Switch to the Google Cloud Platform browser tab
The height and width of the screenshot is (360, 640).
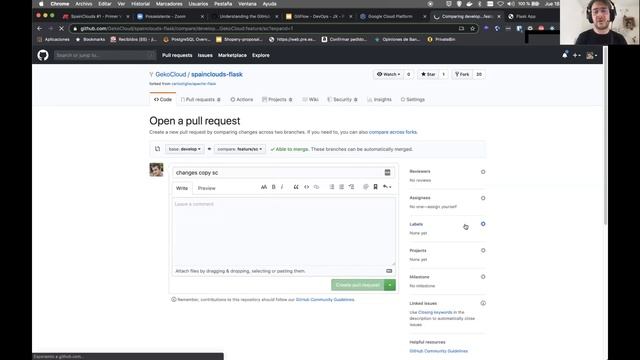coord(390,16)
